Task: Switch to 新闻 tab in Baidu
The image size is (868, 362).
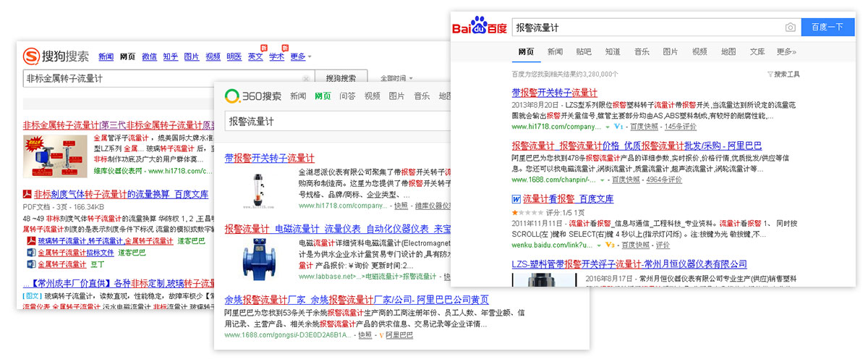Action: (555, 52)
